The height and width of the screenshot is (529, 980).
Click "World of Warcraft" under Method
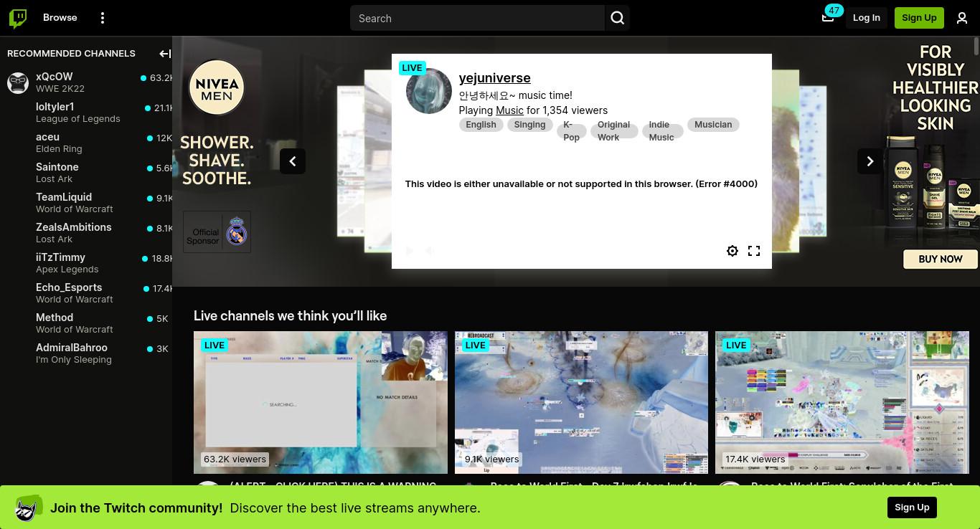click(75, 330)
